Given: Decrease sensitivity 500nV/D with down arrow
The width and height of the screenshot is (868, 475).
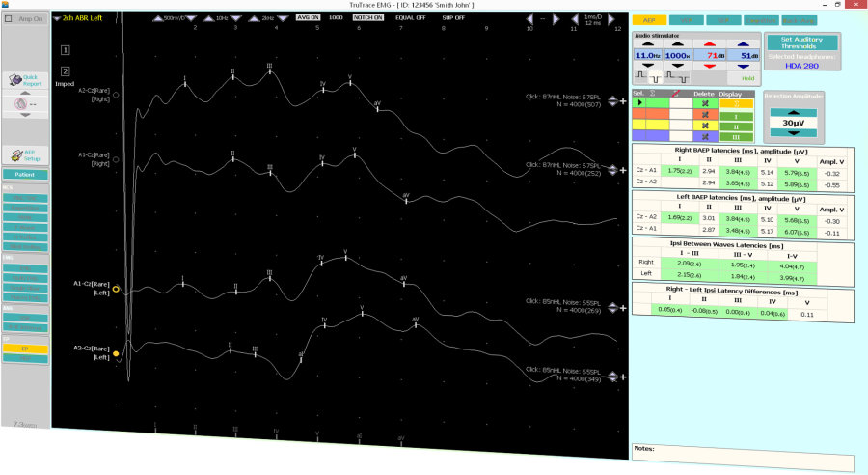Looking at the screenshot, I should (x=192, y=19).
